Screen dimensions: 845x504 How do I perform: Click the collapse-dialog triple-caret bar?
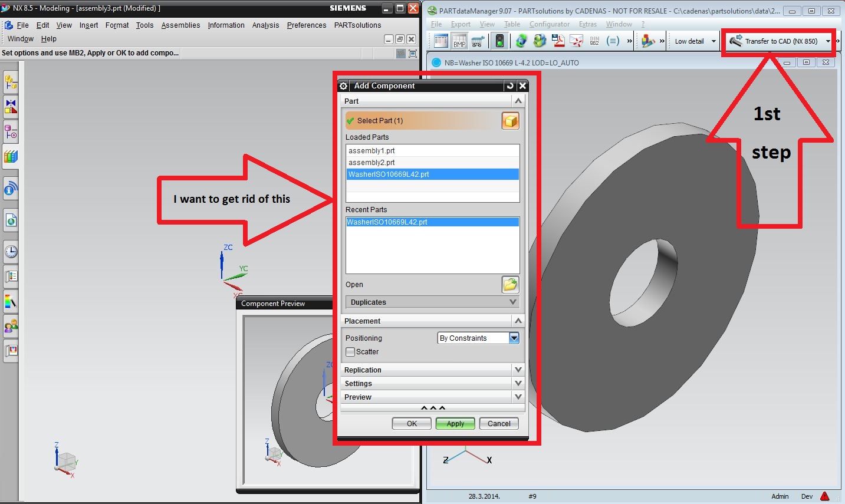(433, 408)
